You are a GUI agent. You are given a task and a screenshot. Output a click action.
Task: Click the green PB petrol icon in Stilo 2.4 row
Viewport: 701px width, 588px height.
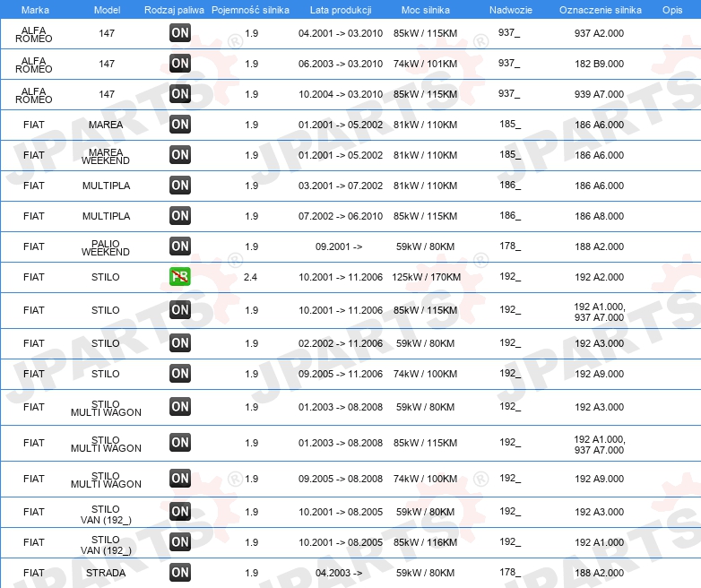point(180,277)
